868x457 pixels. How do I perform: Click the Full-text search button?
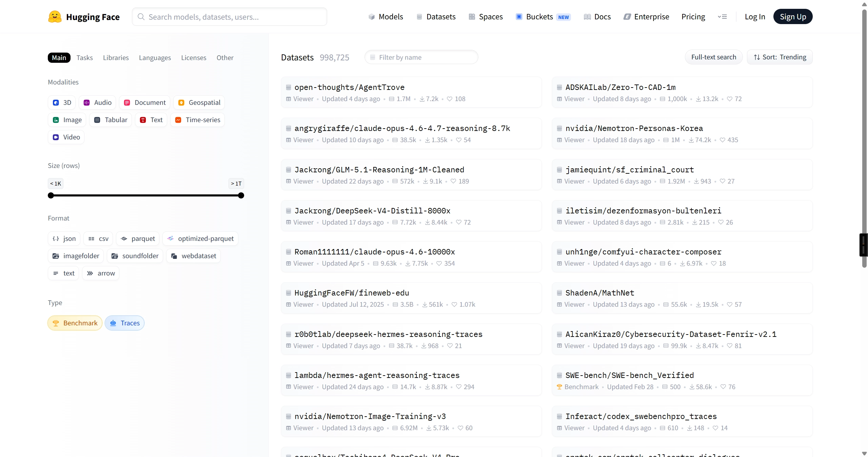tap(714, 57)
